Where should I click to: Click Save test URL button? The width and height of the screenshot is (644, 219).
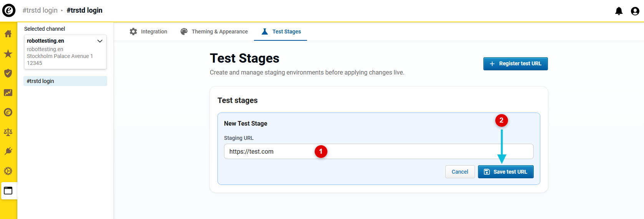(506, 172)
